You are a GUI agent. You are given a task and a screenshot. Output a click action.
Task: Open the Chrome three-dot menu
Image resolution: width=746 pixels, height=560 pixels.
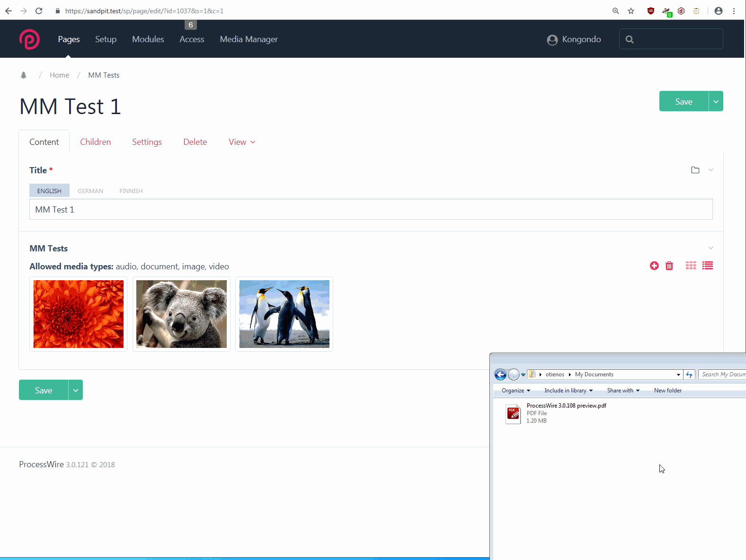point(734,10)
